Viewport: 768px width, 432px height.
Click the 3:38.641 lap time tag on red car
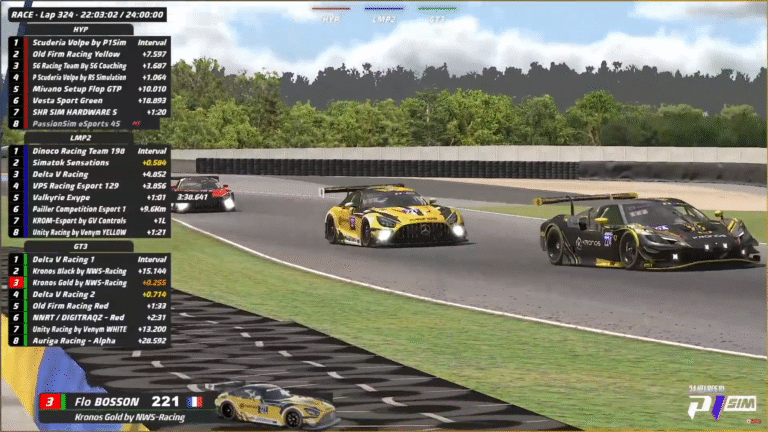tap(191, 197)
